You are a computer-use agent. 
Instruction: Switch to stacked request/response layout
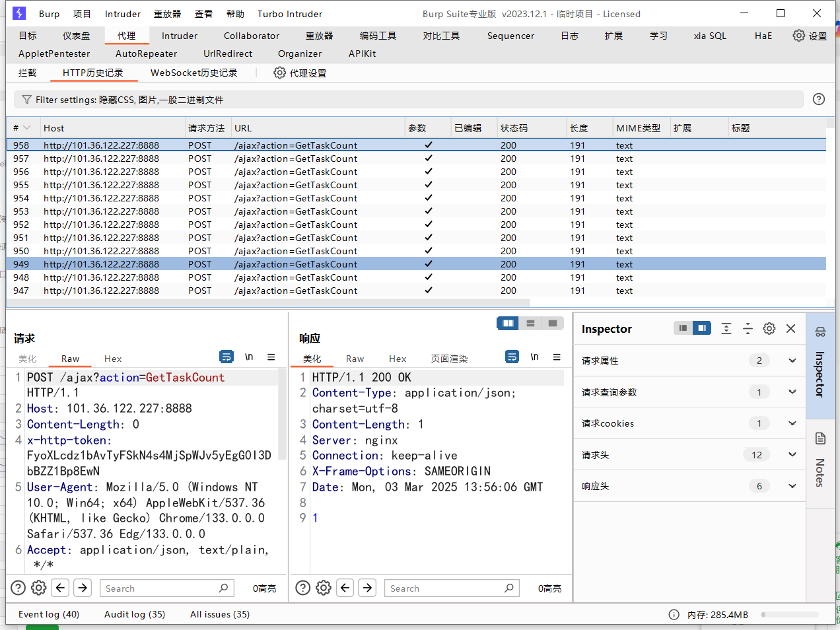coord(530,323)
